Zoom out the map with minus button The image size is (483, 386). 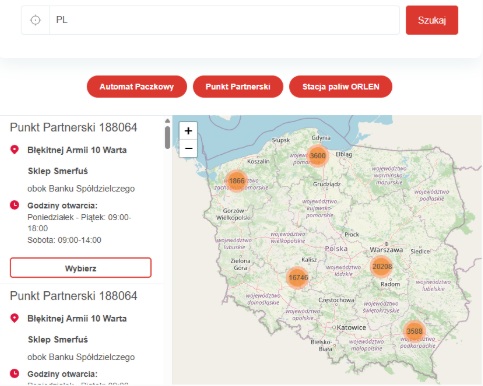click(x=188, y=148)
